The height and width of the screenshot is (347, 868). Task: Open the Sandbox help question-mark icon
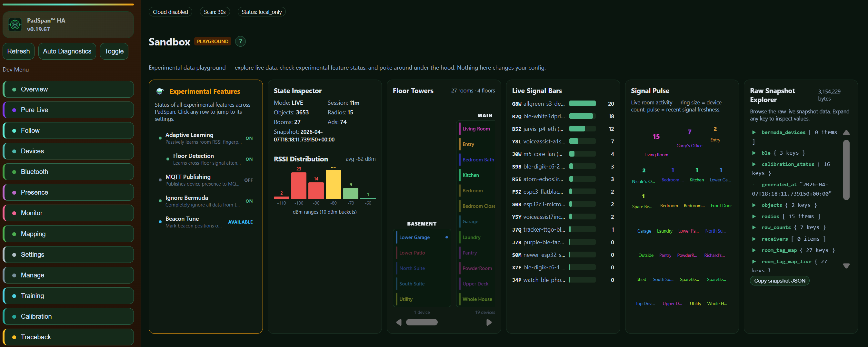tap(240, 41)
